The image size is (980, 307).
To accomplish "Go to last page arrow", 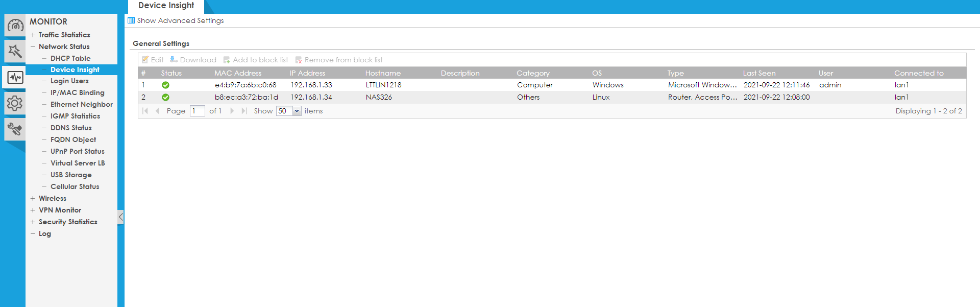I will coord(244,111).
